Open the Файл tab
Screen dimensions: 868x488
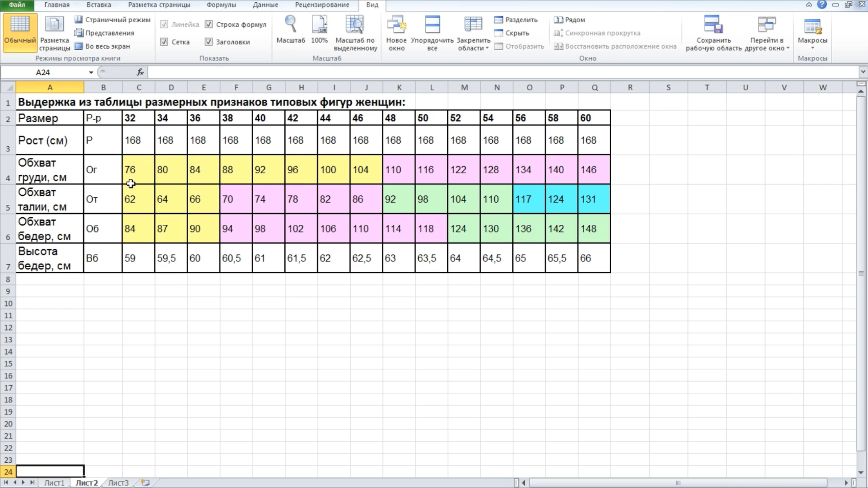(17, 5)
